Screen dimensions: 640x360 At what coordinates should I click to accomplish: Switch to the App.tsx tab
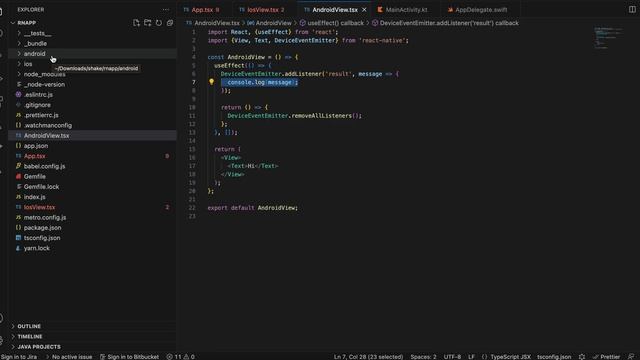(x=202, y=9)
